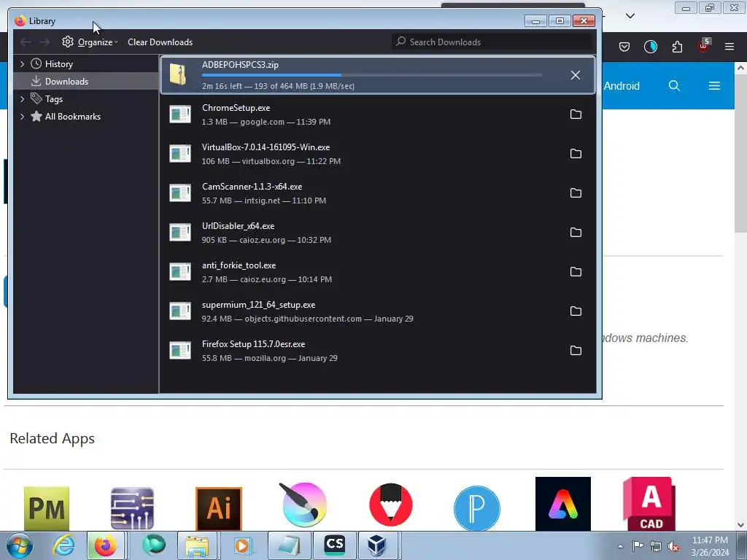Screen dimensions: 747x560
Task: Select the CamScanner-1.1.3-x64.exe download entry
Action: pyautogui.click(x=378, y=193)
